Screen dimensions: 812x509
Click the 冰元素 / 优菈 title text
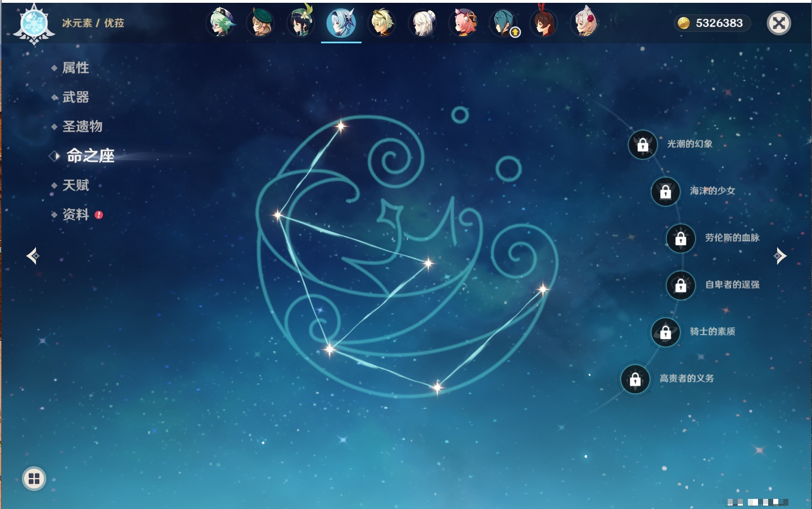tap(93, 23)
